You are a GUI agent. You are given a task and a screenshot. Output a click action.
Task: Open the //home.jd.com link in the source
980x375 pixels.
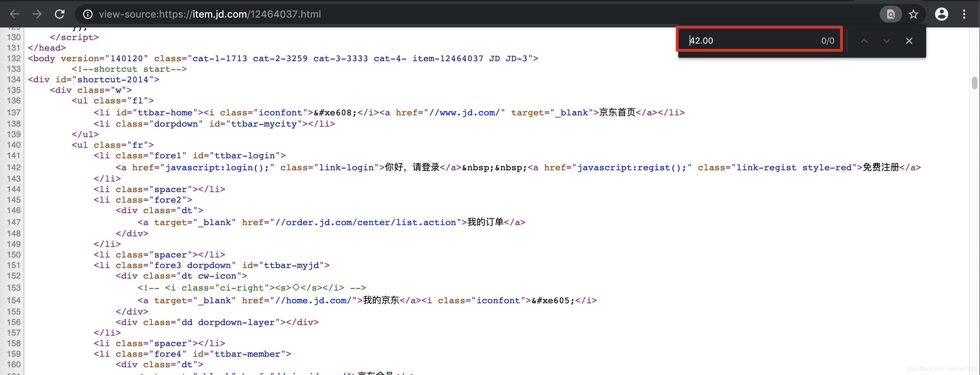click(x=312, y=300)
